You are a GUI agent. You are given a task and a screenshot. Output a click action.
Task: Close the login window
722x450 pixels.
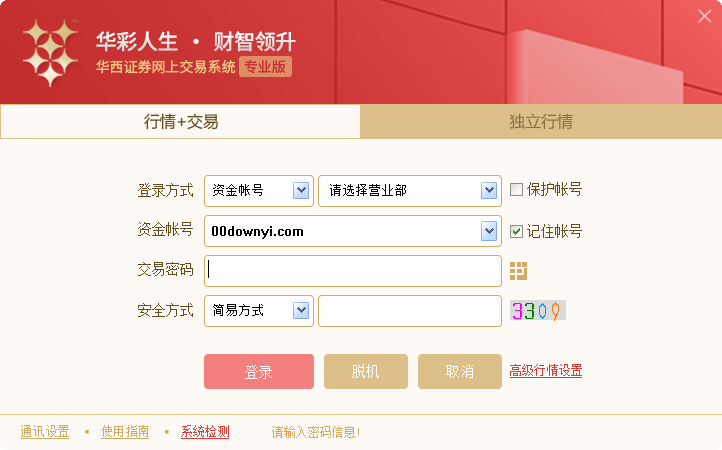704,16
